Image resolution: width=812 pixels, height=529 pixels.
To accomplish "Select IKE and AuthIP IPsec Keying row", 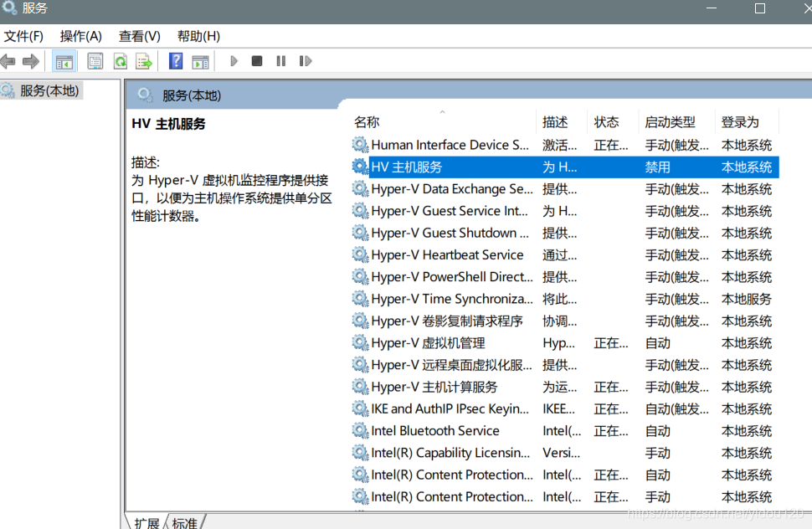I will click(565, 409).
